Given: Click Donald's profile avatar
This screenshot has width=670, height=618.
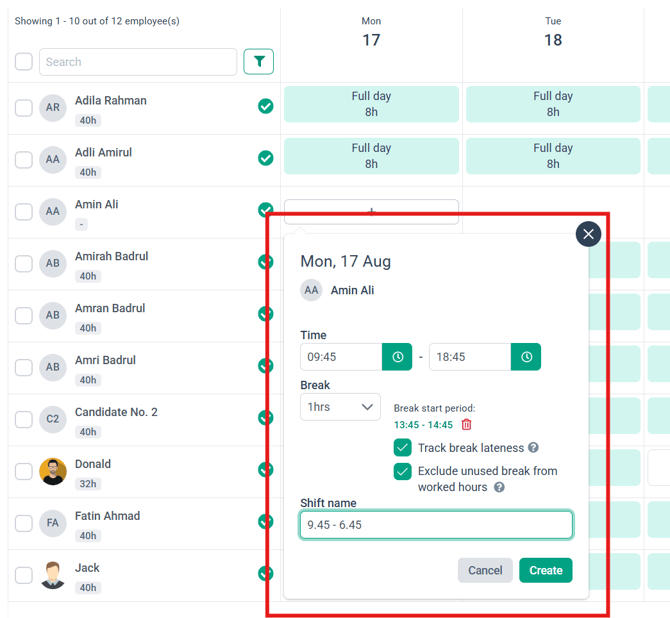Looking at the screenshot, I should click(x=53, y=471).
